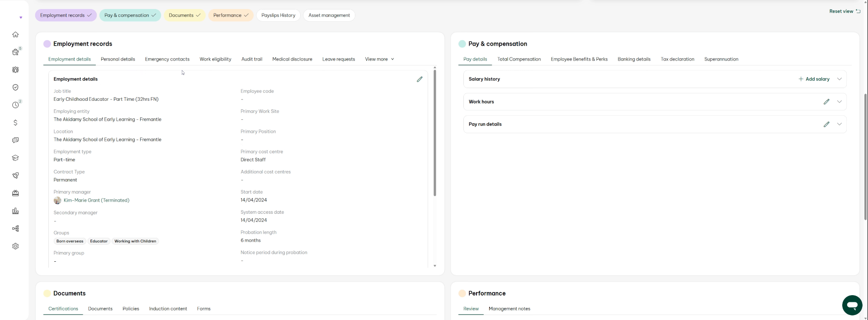Image resolution: width=868 pixels, height=320 pixels.
Task: Open the org chart icon in sidebar
Action: pos(15,228)
